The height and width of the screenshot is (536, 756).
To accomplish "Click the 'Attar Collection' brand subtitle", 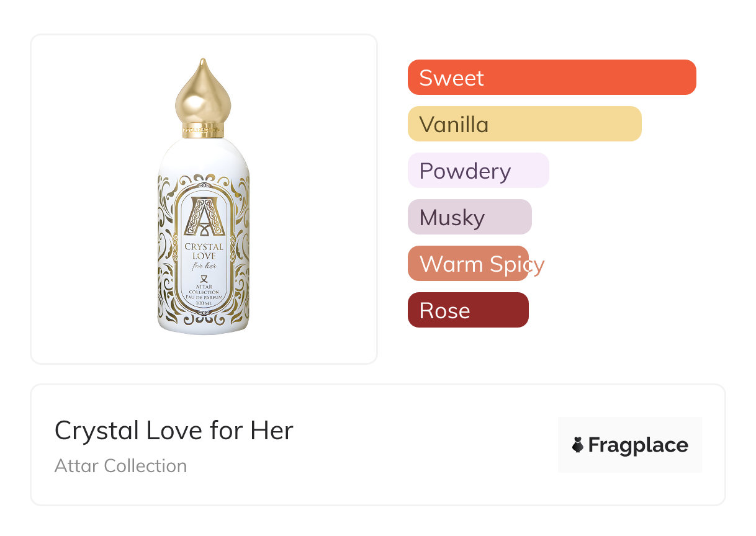I will [120, 466].
